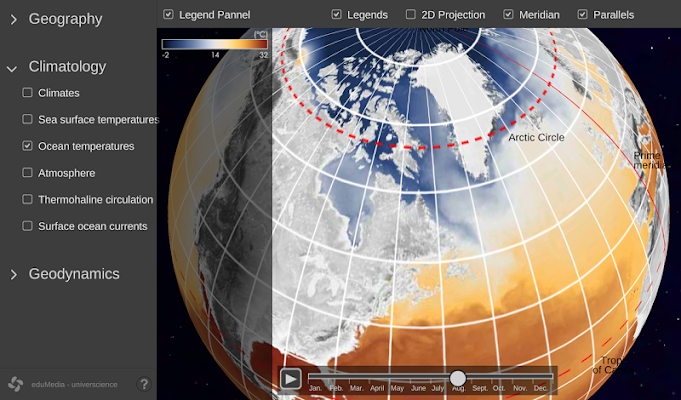Uncheck the Ocean temperatures checkbox
The width and height of the screenshot is (681, 400).
[27, 146]
